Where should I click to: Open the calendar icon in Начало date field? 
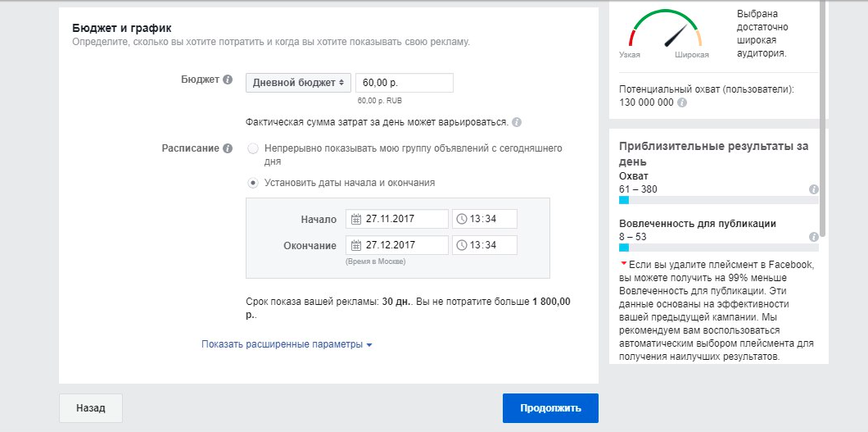[x=355, y=219]
